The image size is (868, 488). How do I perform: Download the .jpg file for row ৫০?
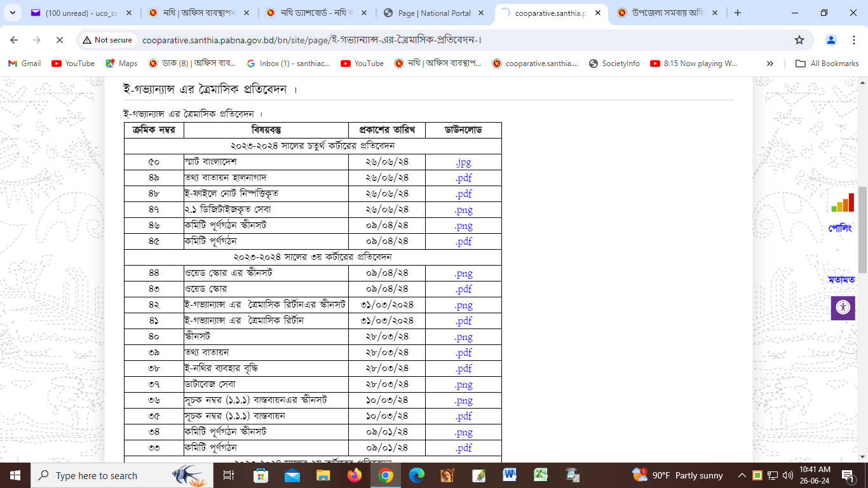463,162
